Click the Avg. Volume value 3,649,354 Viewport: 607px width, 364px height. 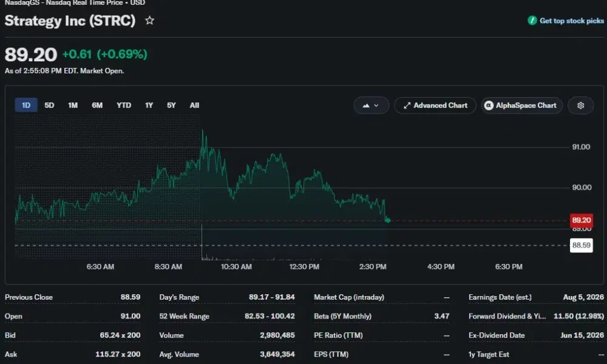pos(277,354)
